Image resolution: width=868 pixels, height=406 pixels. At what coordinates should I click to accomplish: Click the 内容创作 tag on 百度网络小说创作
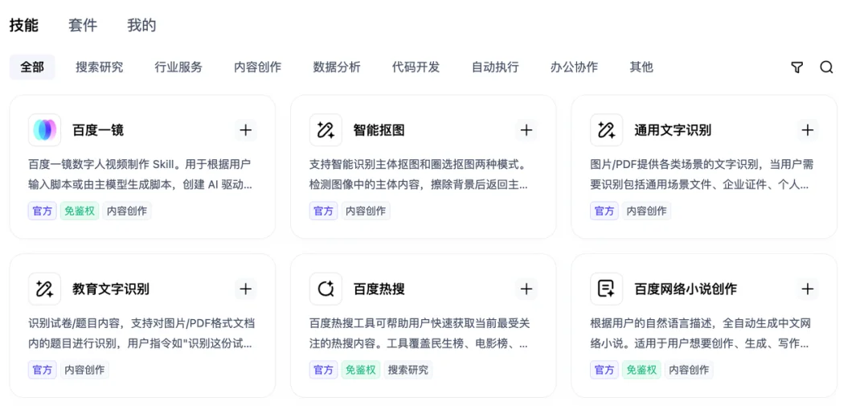click(x=690, y=370)
